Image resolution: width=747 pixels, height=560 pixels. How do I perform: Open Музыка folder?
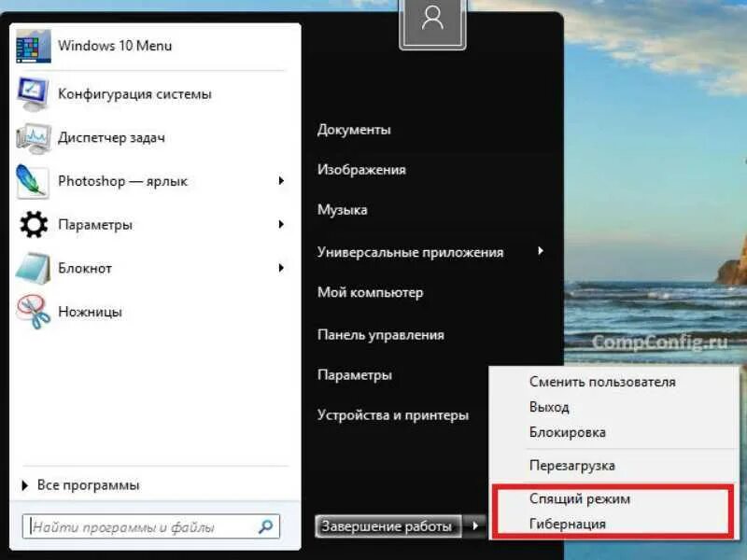pyautogui.click(x=342, y=210)
